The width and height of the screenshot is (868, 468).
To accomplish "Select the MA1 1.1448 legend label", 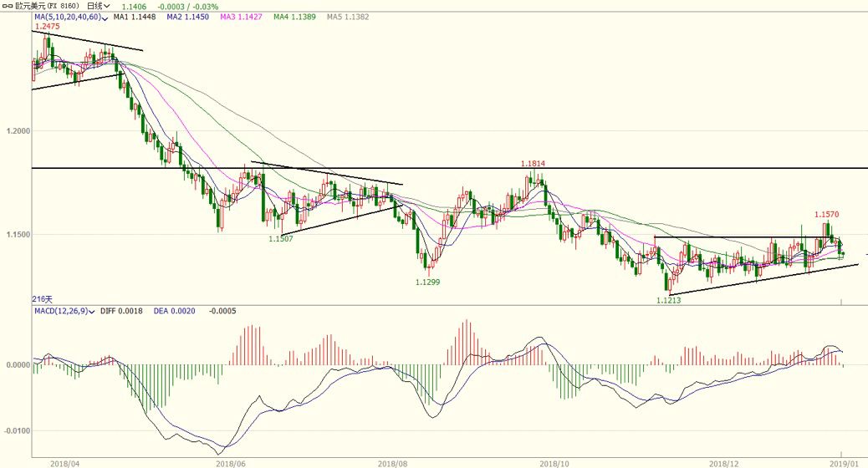I will point(133,17).
